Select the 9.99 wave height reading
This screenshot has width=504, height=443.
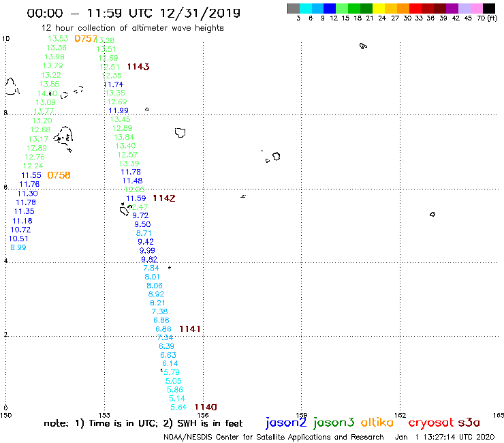click(147, 250)
